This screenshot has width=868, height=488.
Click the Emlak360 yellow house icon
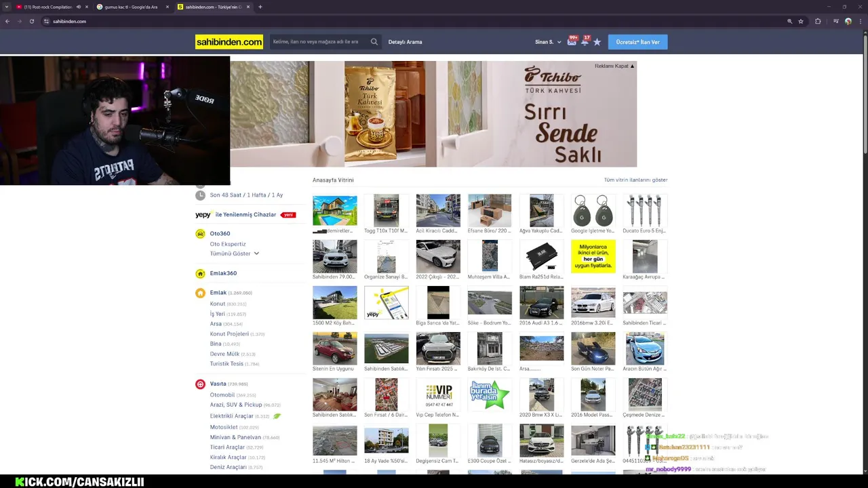[x=200, y=273]
